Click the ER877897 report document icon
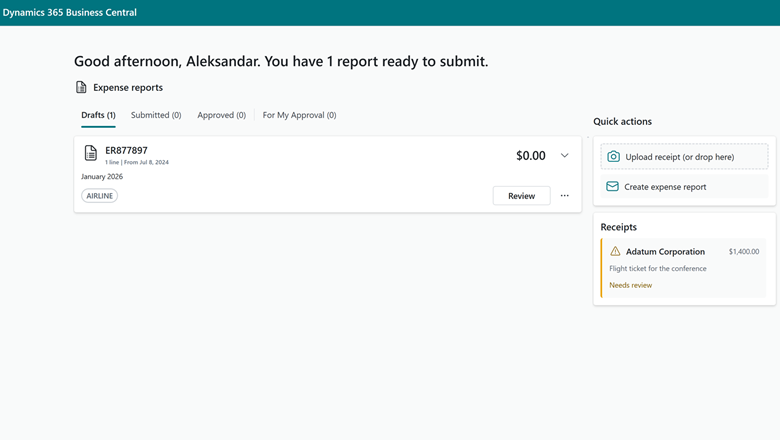This screenshot has width=780, height=440. coord(91,153)
